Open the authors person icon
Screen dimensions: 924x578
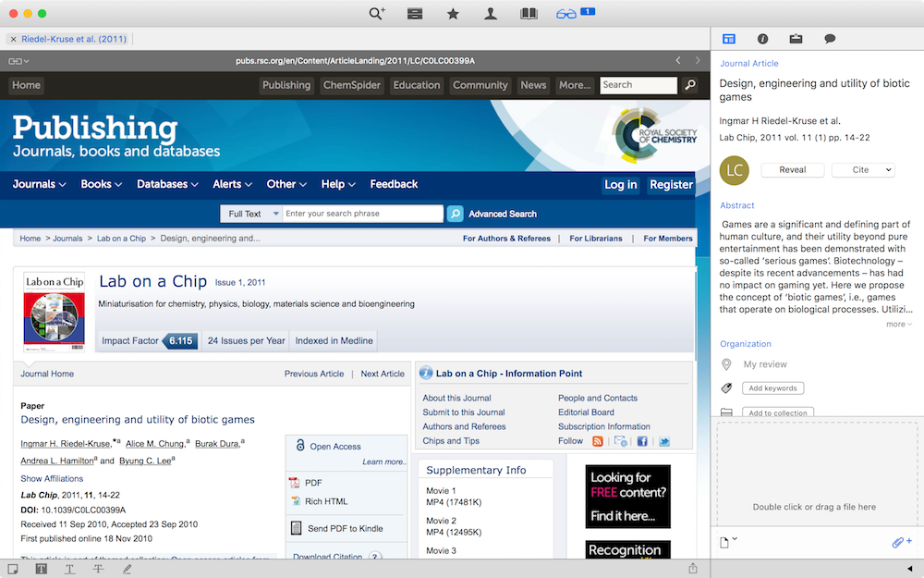coord(491,14)
